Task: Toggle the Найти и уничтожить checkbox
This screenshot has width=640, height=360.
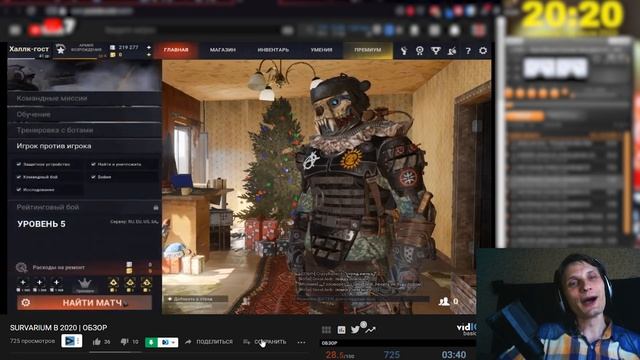Action: coord(93,164)
